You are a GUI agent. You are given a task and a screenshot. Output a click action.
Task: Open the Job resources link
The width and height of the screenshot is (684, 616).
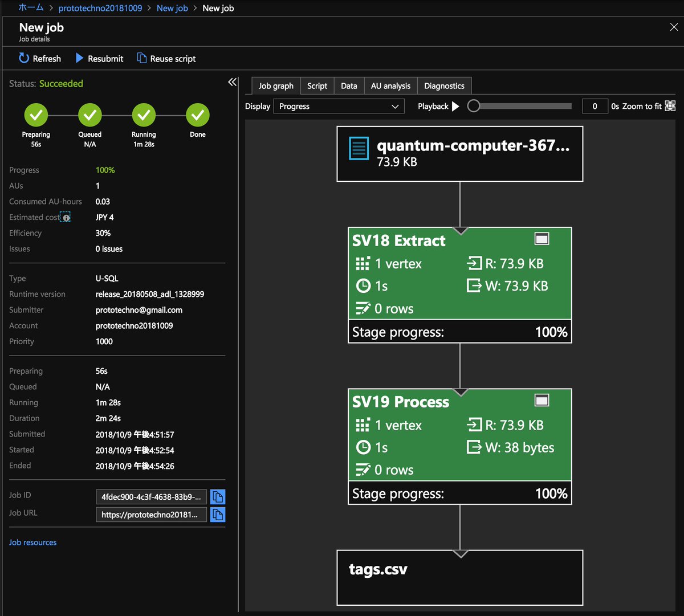coord(32,542)
